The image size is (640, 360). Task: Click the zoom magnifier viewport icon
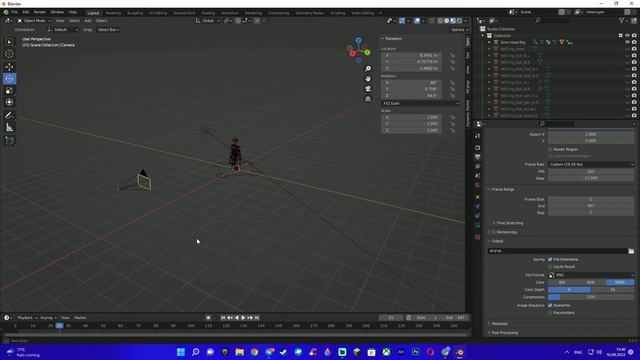(368, 69)
